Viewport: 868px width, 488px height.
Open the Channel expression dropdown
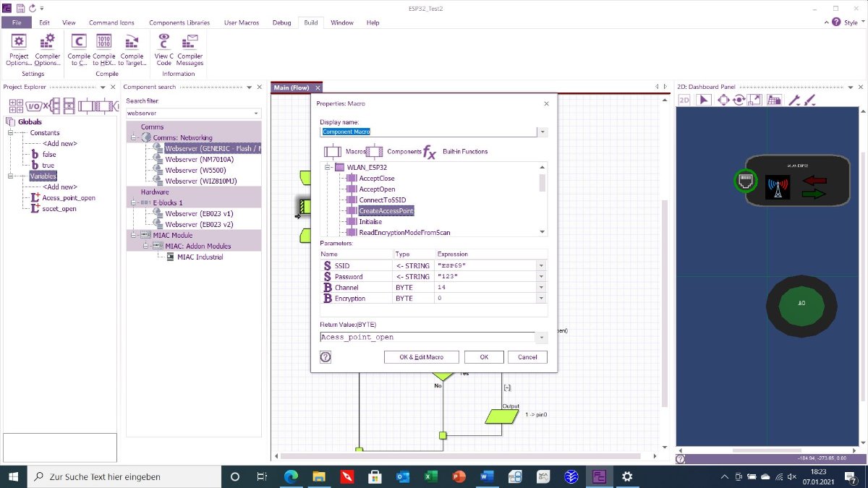click(x=541, y=287)
